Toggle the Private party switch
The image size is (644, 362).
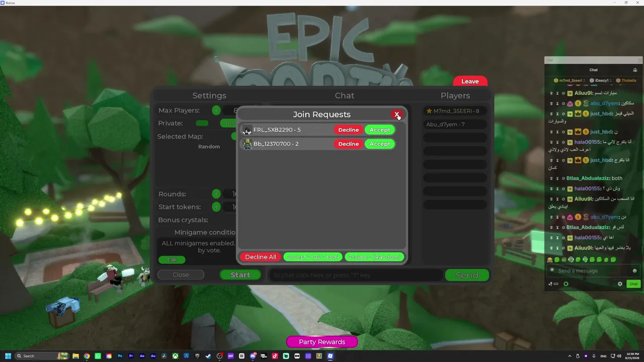point(202,123)
